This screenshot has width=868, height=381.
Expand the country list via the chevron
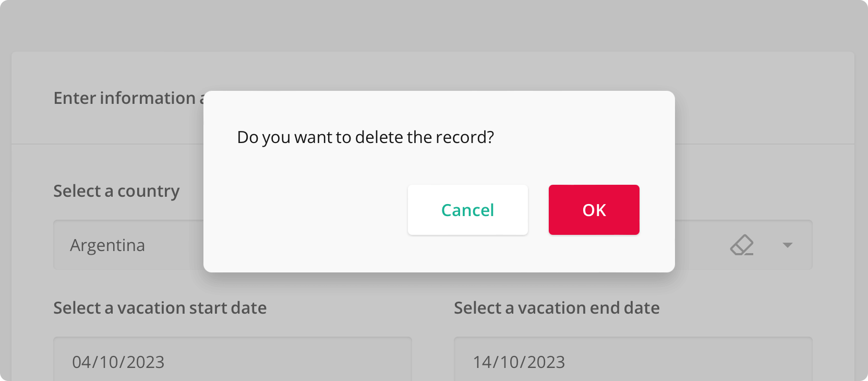(x=787, y=245)
